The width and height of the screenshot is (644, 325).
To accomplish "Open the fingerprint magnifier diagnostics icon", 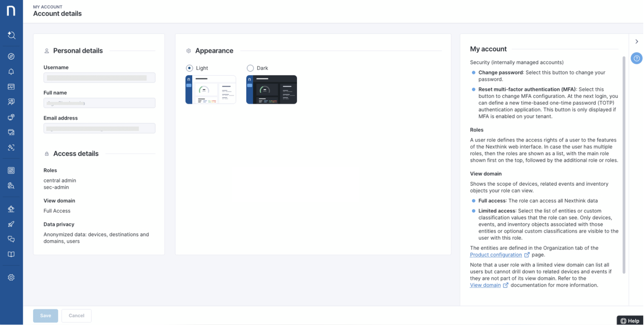I will click(x=11, y=186).
